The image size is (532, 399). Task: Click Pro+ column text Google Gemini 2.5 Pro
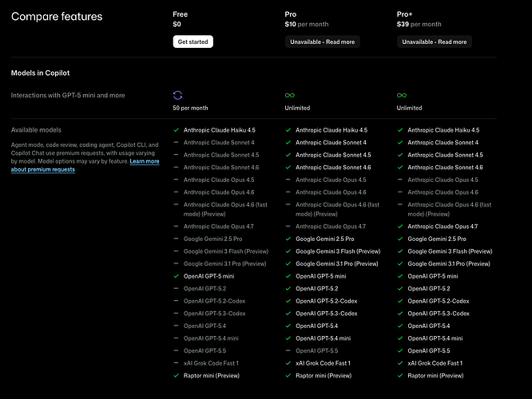437,239
